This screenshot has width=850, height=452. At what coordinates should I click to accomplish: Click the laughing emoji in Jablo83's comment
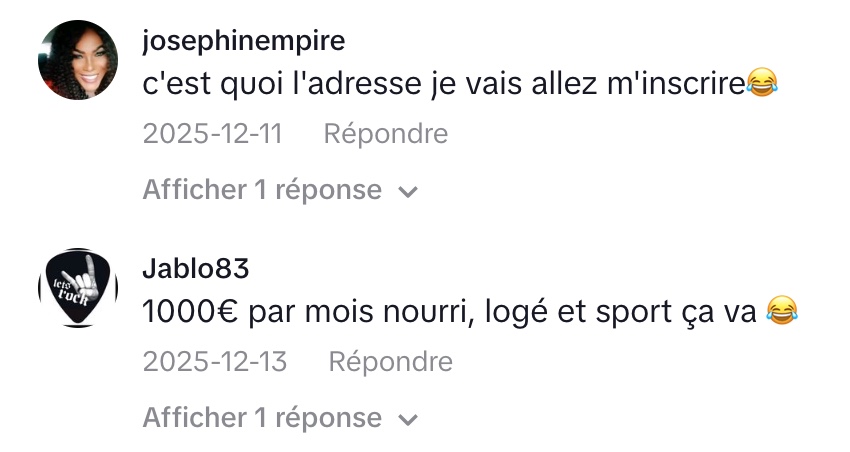(x=783, y=313)
